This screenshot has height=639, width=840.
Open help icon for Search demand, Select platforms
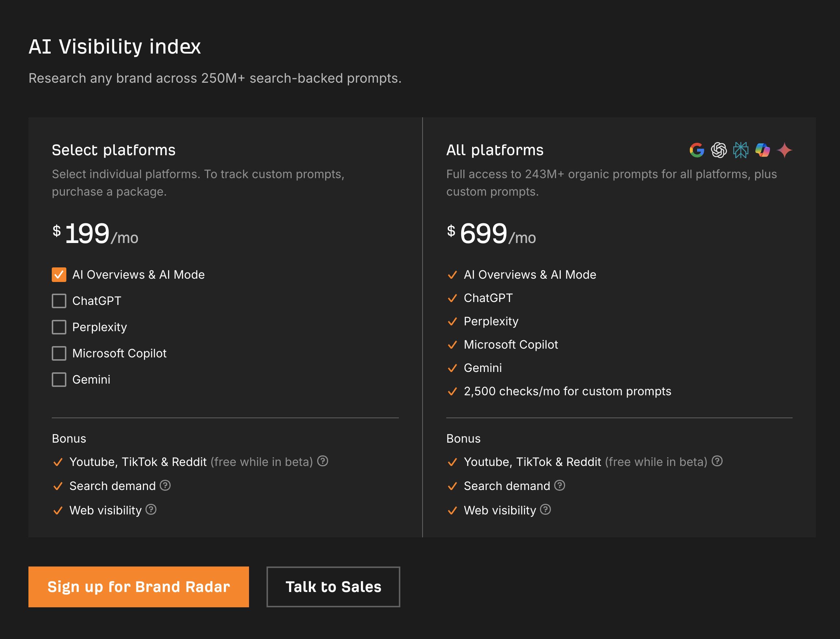point(165,485)
